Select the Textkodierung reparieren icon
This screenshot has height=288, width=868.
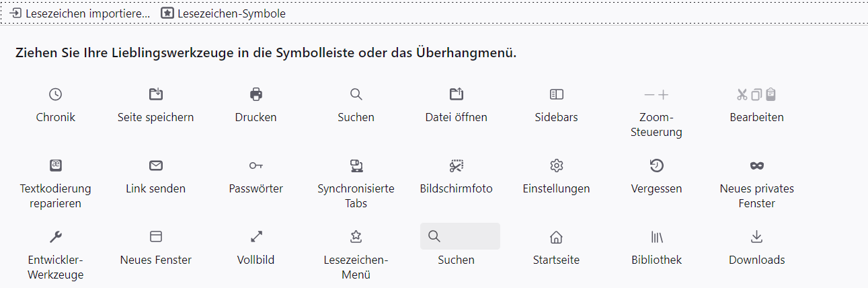tap(56, 166)
